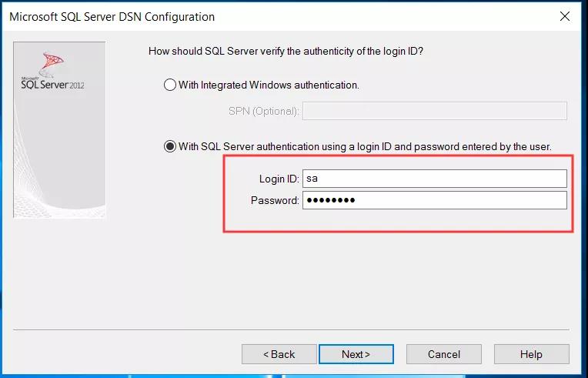This screenshot has width=588, height=378.
Task: Proceed with the Next button
Action: click(356, 354)
